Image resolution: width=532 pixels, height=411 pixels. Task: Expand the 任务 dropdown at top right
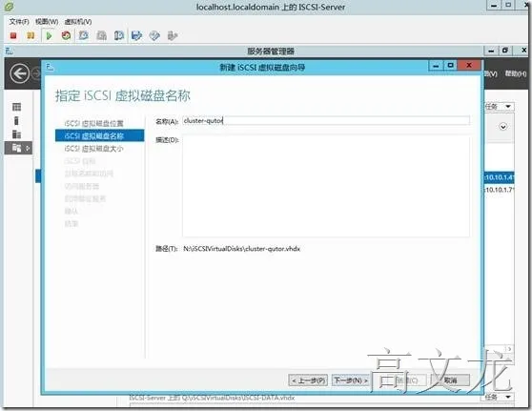click(499, 107)
